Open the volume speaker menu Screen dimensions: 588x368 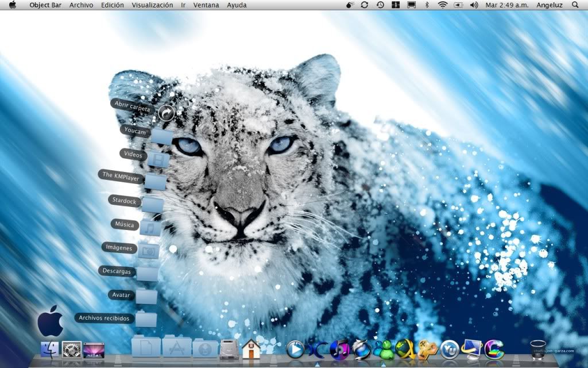coord(474,5)
